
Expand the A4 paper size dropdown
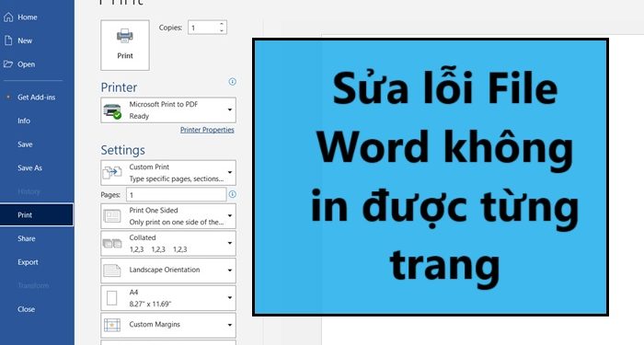pos(168,298)
